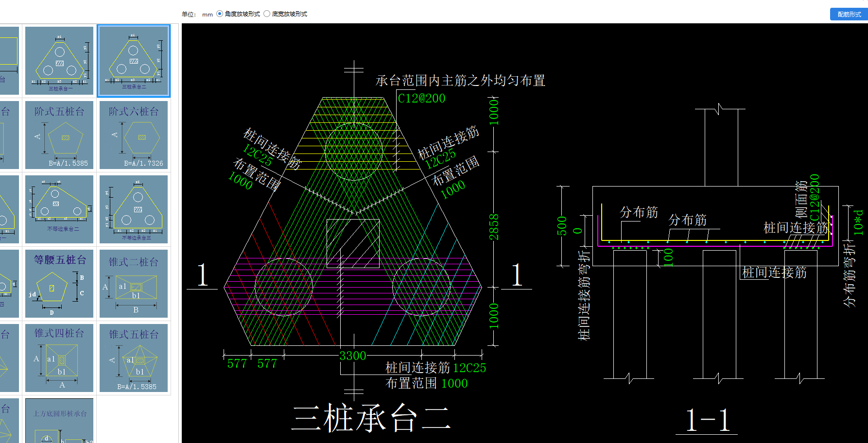Image resolution: width=868 pixels, height=443 pixels.
Task: Edit the 3300 bottom width dimension
Action: click(353, 356)
